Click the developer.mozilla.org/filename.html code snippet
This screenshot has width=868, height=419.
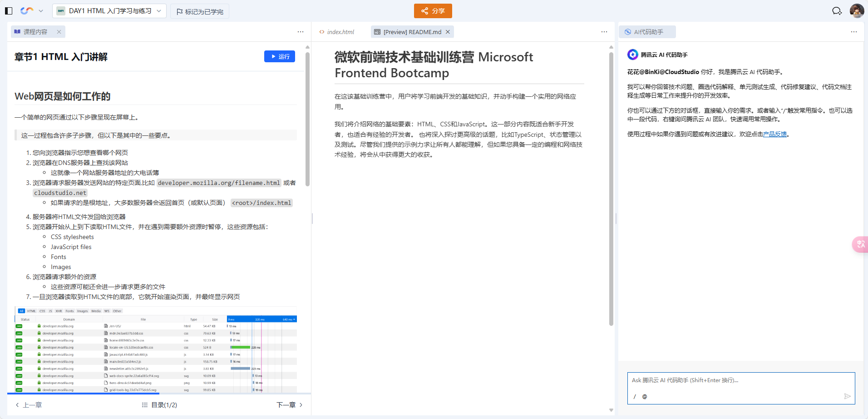point(219,183)
